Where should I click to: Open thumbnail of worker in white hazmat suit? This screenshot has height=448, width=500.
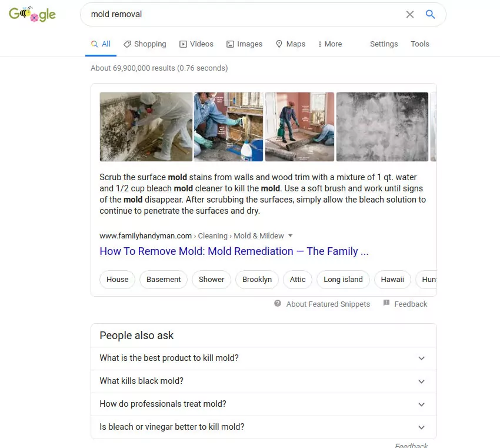coord(146,127)
